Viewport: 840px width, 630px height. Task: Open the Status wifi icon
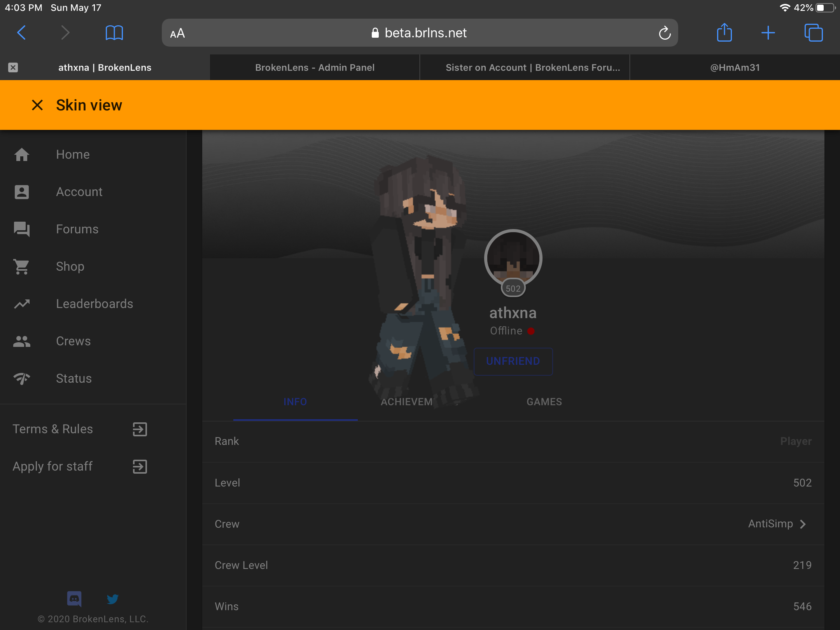click(x=22, y=378)
